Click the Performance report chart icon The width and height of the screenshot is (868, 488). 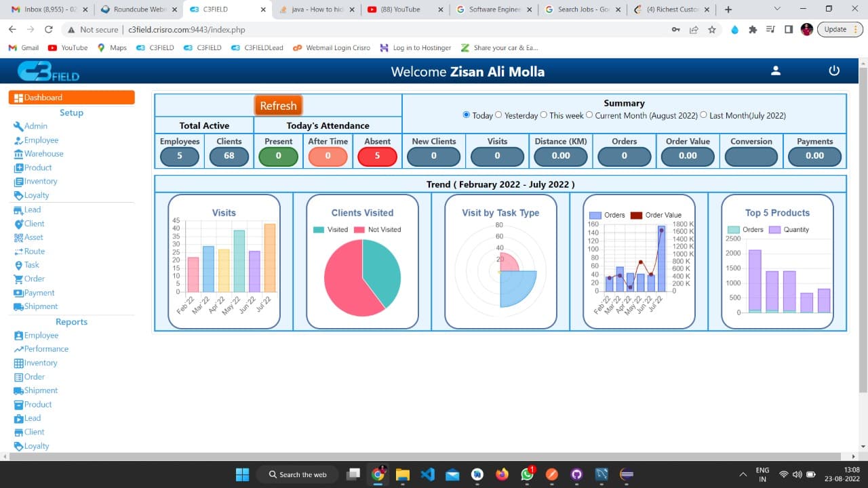coord(18,349)
